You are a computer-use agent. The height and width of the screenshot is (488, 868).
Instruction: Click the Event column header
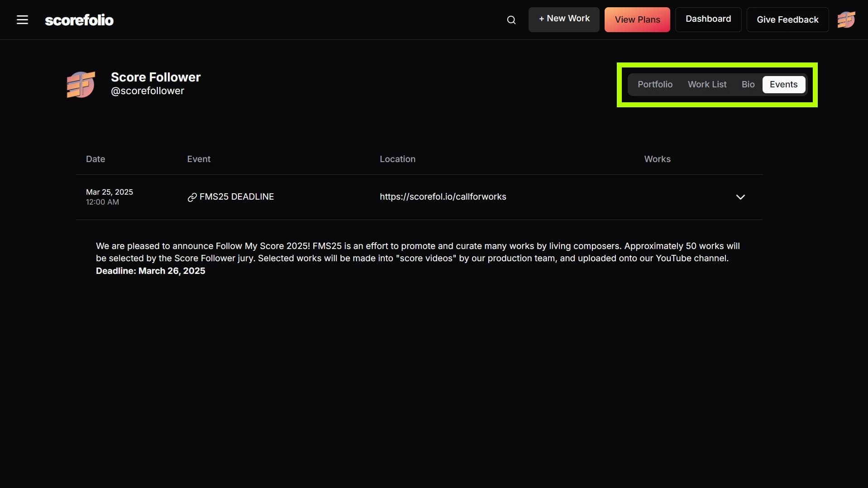[199, 159]
